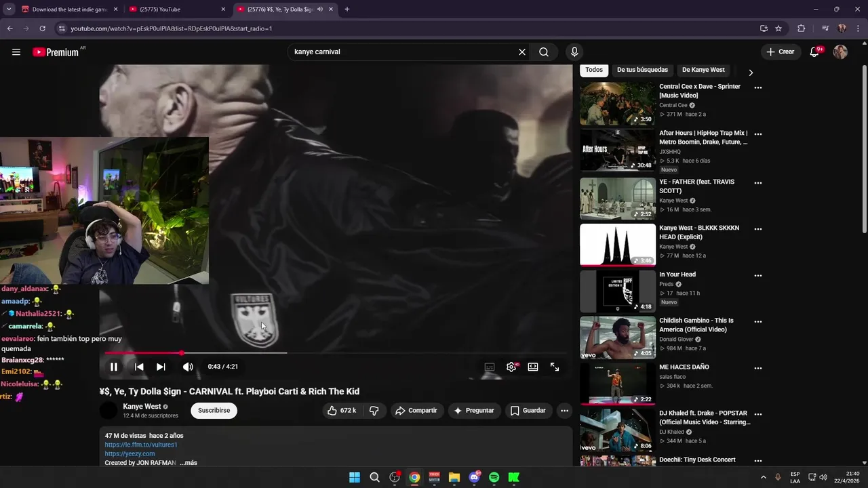
Task: Toggle subtitles in the video player
Action: [490, 367]
